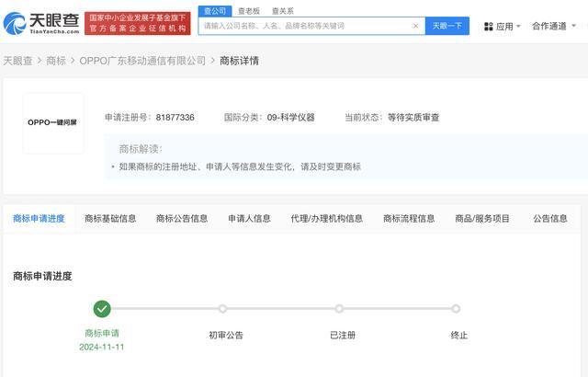Expand the 应用 dropdown arrow
588x377 pixels.
518,27
